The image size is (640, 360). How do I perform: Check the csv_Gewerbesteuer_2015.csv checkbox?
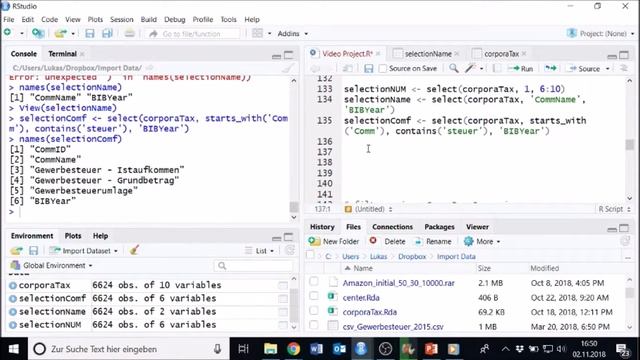(x=313, y=325)
